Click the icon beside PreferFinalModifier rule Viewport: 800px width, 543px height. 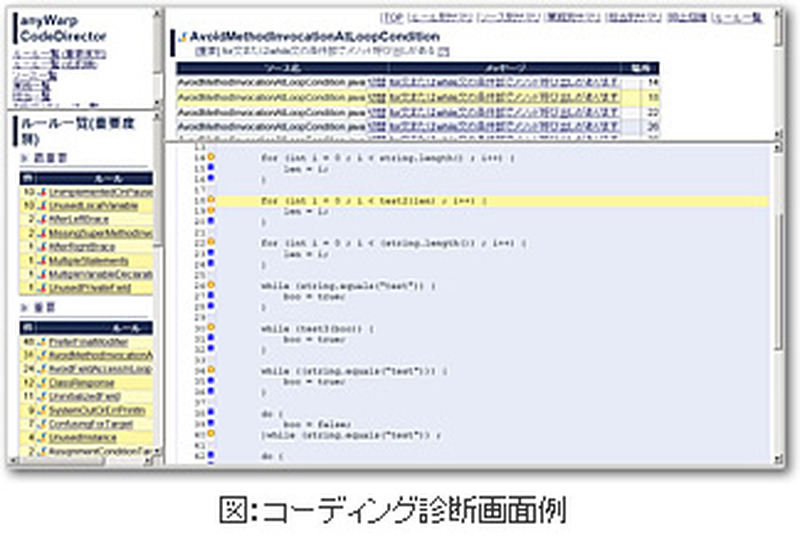click(44, 341)
